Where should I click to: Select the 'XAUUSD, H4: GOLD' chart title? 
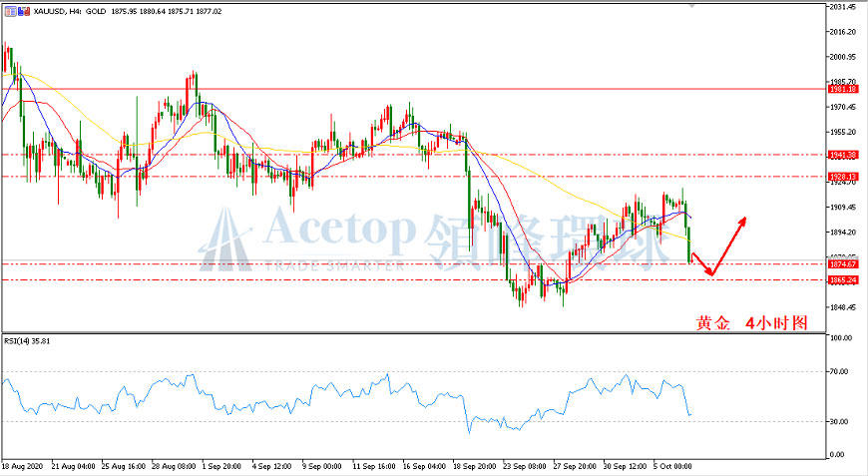coord(70,11)
